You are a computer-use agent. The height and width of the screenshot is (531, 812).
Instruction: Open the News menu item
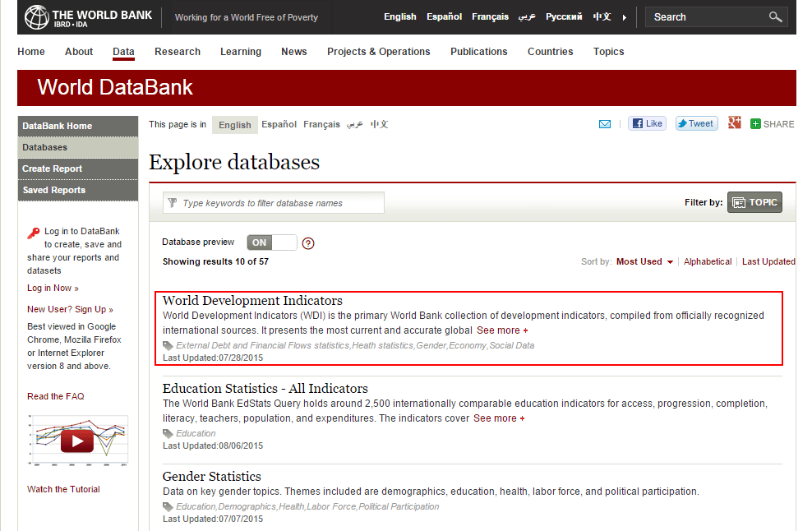pyautogui.click(x=294, y=52)
